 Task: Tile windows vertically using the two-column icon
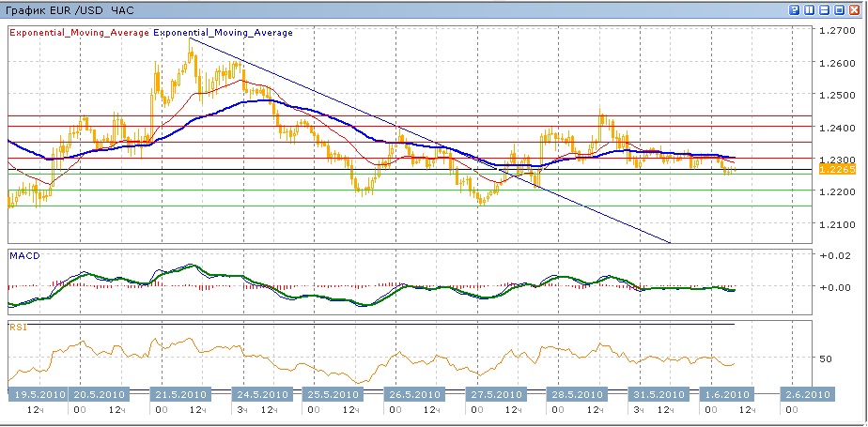tap(810, 9)
